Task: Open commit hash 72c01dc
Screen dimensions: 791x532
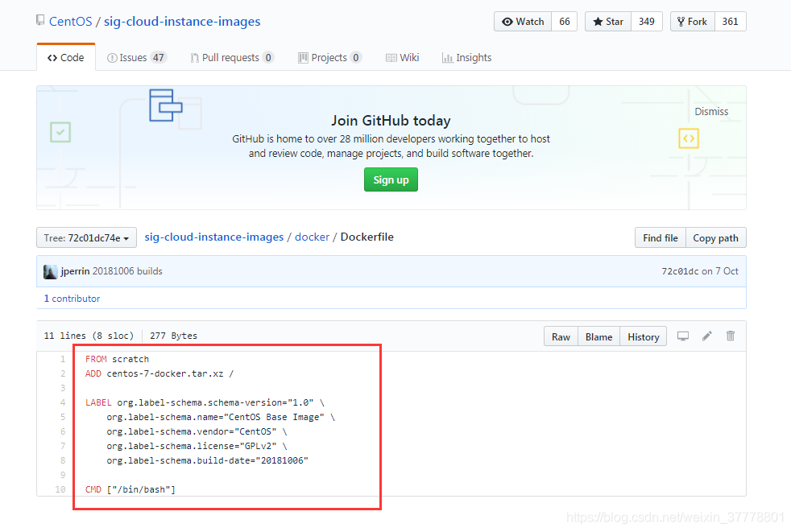Action: 680,271
